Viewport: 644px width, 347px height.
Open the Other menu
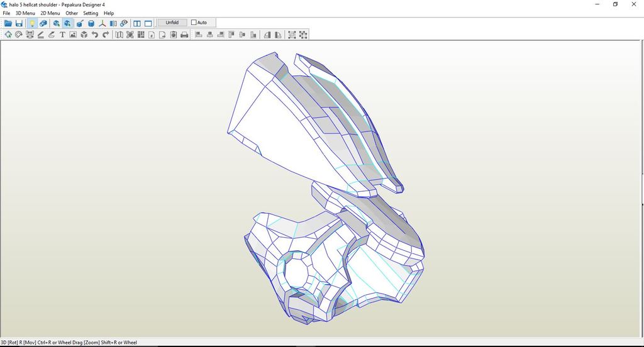(72, 13)
